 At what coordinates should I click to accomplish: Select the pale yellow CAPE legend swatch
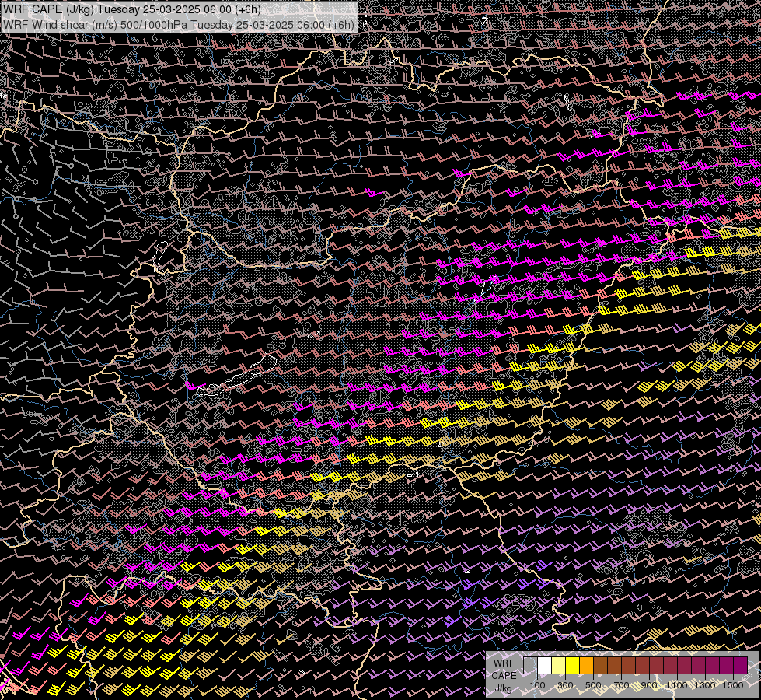pos(559,666)
